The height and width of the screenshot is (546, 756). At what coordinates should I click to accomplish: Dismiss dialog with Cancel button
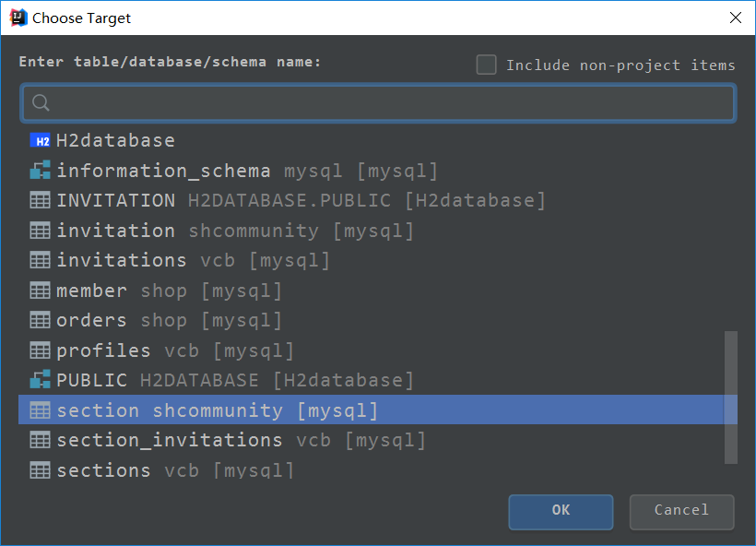[x=681, y=512]
